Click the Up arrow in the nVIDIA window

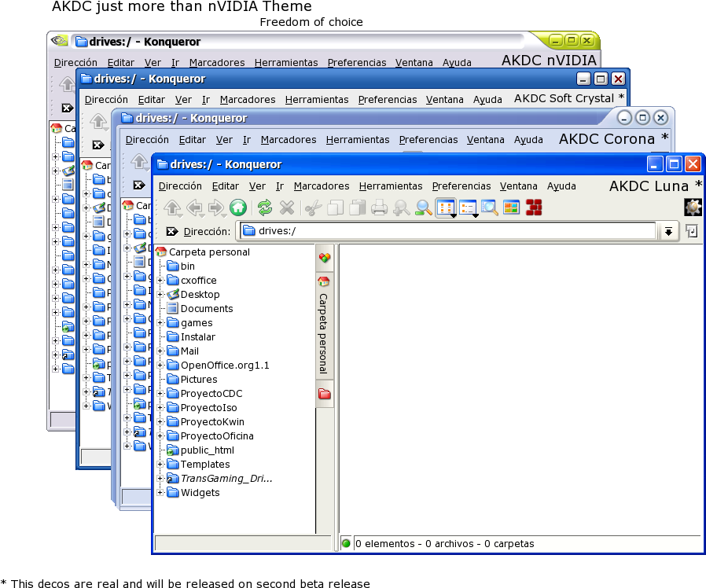67,84
